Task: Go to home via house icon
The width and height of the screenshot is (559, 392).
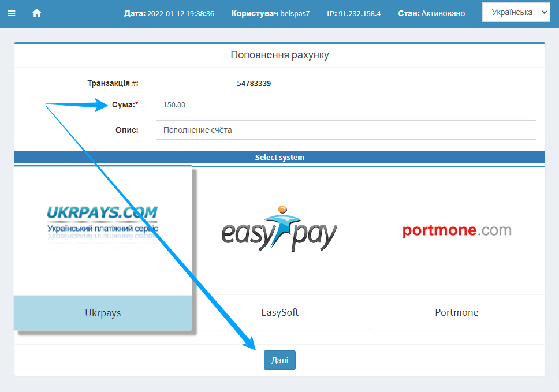Action: point(37,13)
